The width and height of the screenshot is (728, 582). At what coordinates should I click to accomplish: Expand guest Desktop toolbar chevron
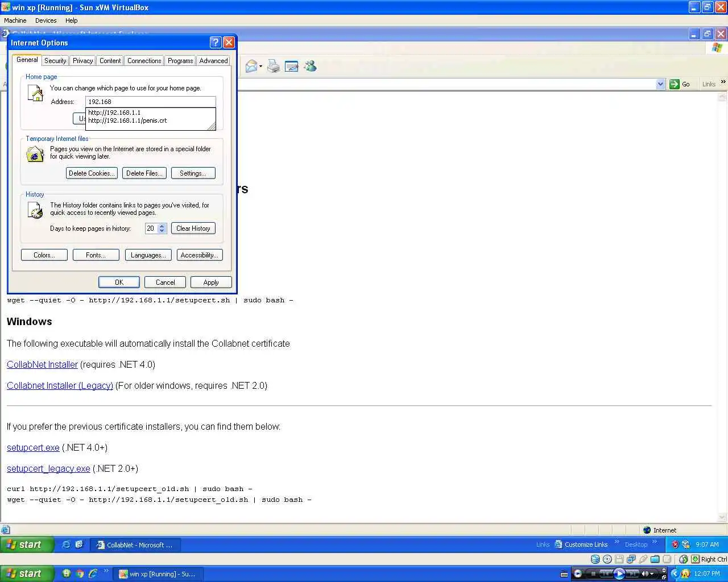click(655, 542)
